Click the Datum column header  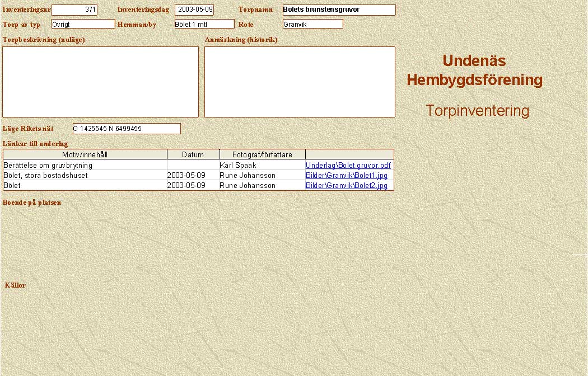pos(193,154)
